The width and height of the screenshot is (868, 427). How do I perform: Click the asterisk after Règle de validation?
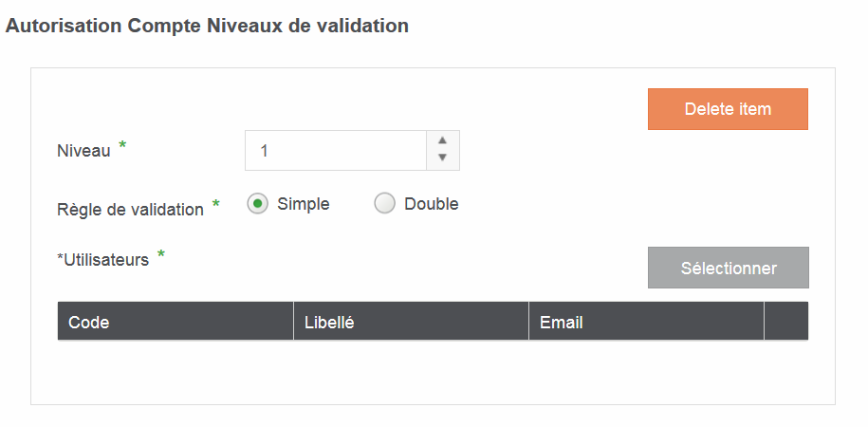(216, 205)
